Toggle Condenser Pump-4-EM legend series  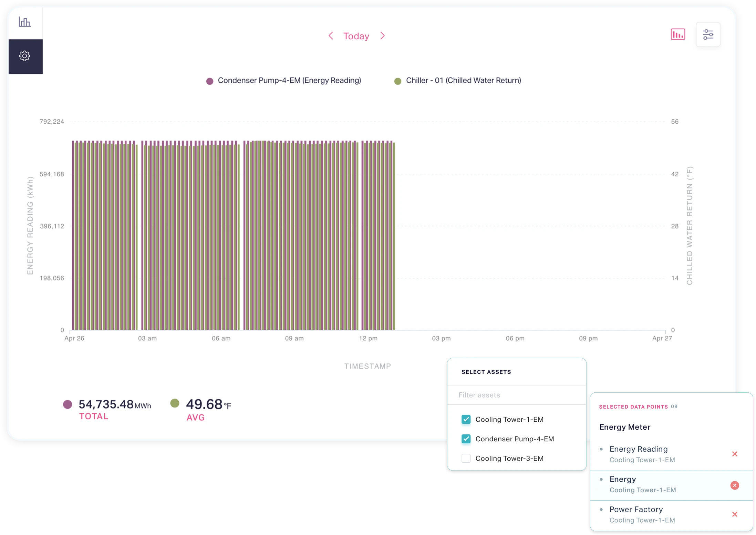tap(289, 81)
